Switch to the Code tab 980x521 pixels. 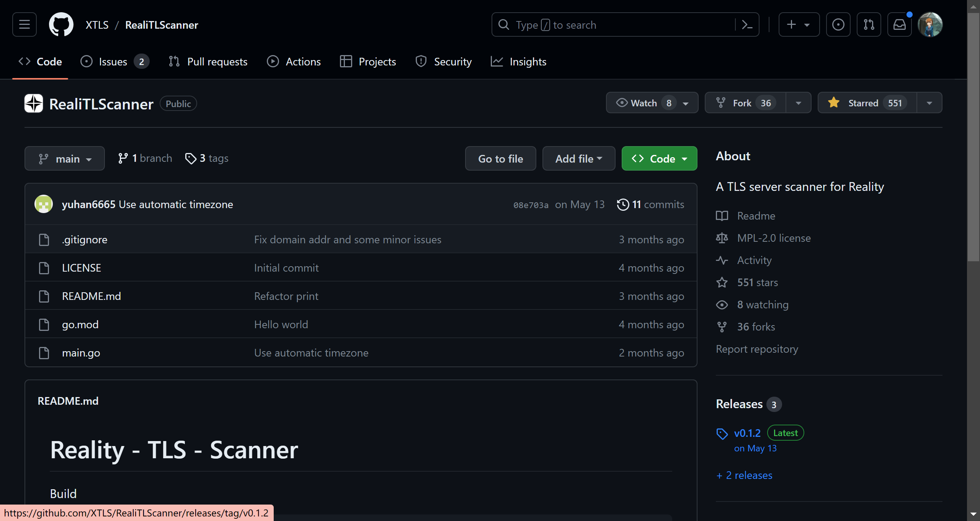pos(40,62)
